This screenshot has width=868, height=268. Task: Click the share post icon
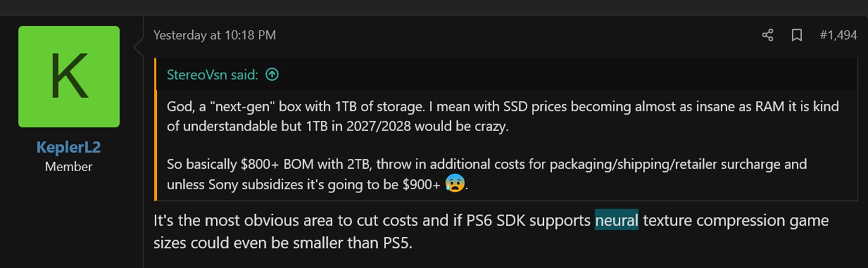[x=768, y=35]
